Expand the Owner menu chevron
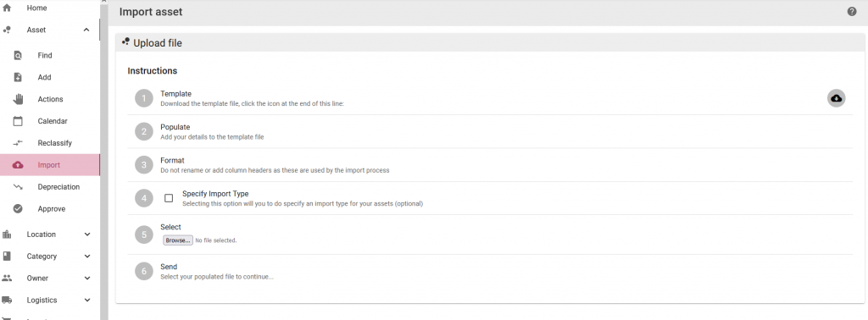Screen dimensions: 868x320 (87, 278)
